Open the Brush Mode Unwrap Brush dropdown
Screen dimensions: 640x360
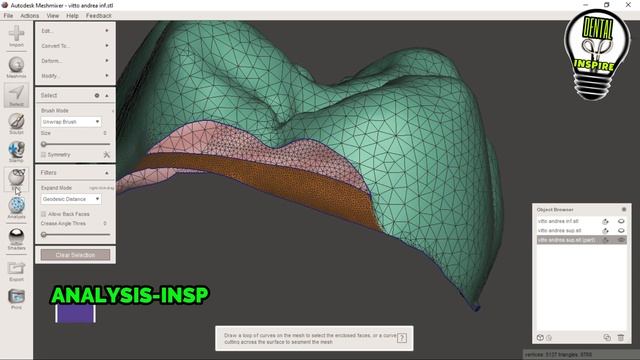(x=71, y=122)
